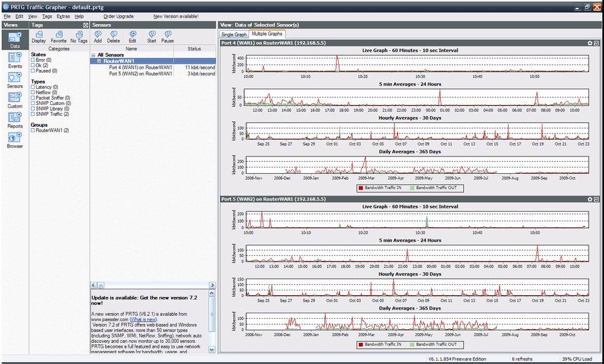Toggle the Ok (2) state filter

coord(33,65)
